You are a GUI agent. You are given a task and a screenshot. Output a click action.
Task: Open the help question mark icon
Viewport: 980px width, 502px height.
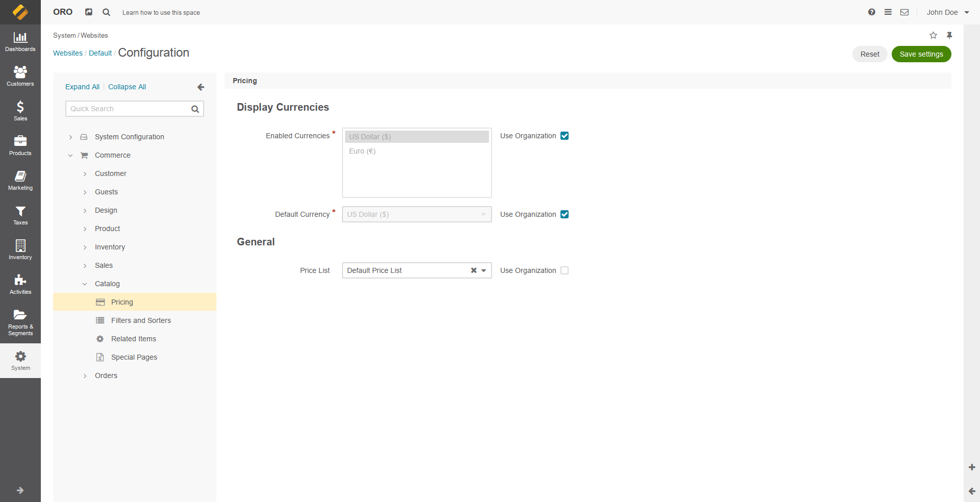tap(872, 12)
